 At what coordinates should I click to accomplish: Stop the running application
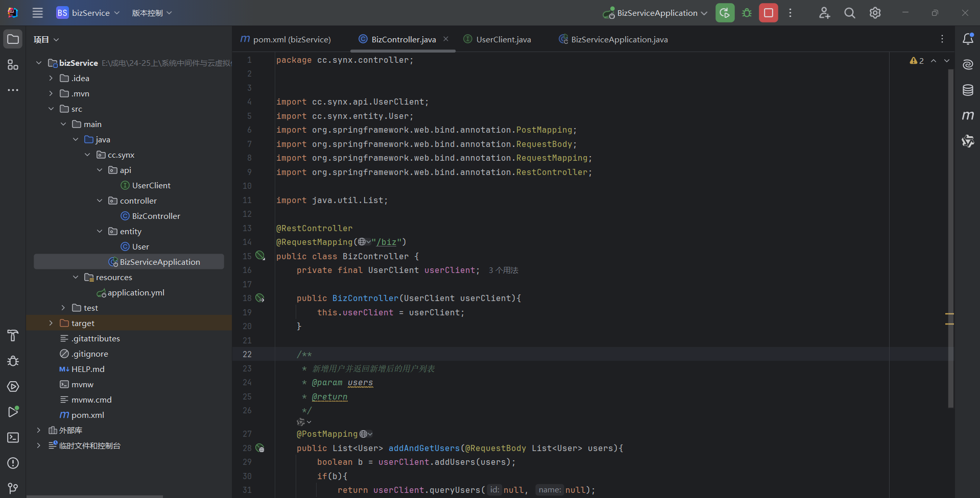(769, 13)
